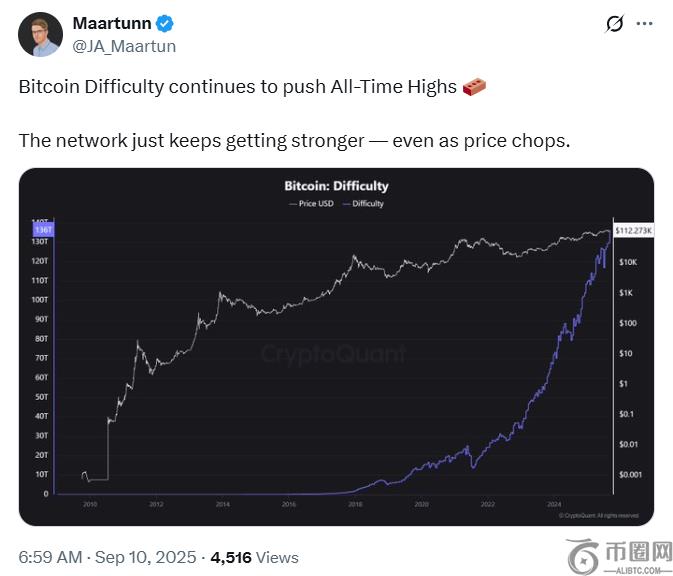The image size is (673, 576).
Task: Click the 2024 label on the time axis
Action: coord(553,504)
